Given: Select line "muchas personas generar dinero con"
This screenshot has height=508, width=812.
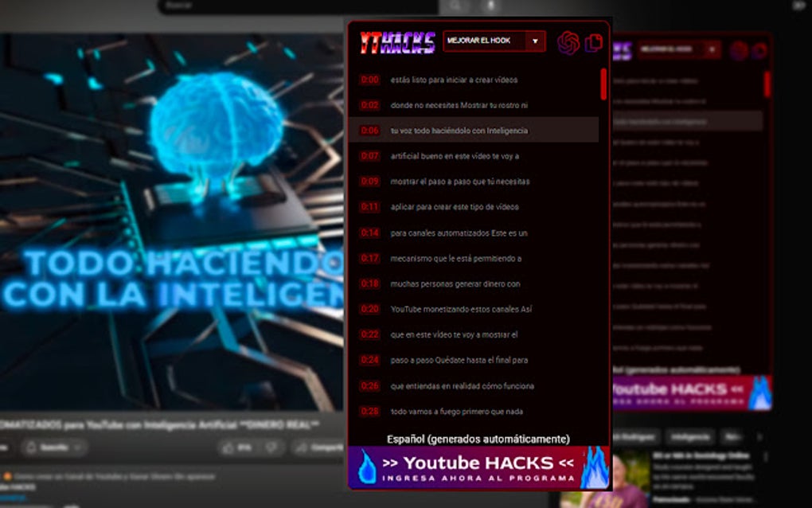Looking at the screenshot, I should pos(455,283).
